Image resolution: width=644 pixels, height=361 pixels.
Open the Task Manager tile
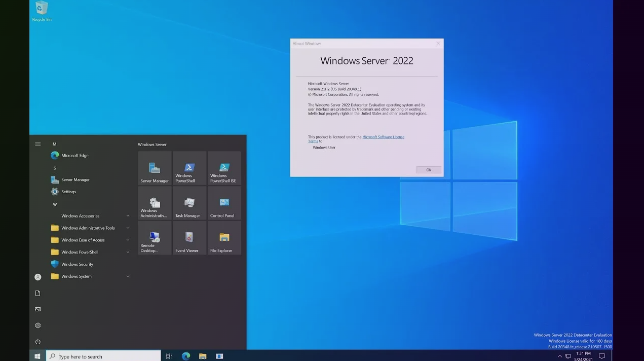click(x=190, y=203)
